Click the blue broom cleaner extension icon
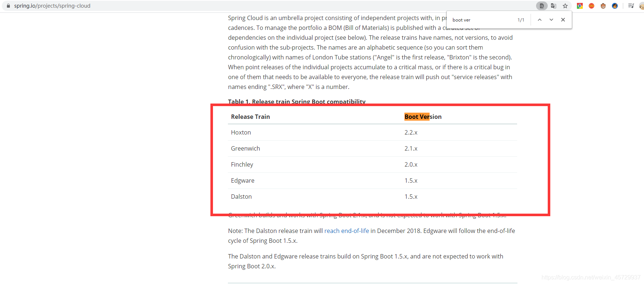The height and width of the screenshot is (284, 644). pyautogui.click(x=615, y=6)
